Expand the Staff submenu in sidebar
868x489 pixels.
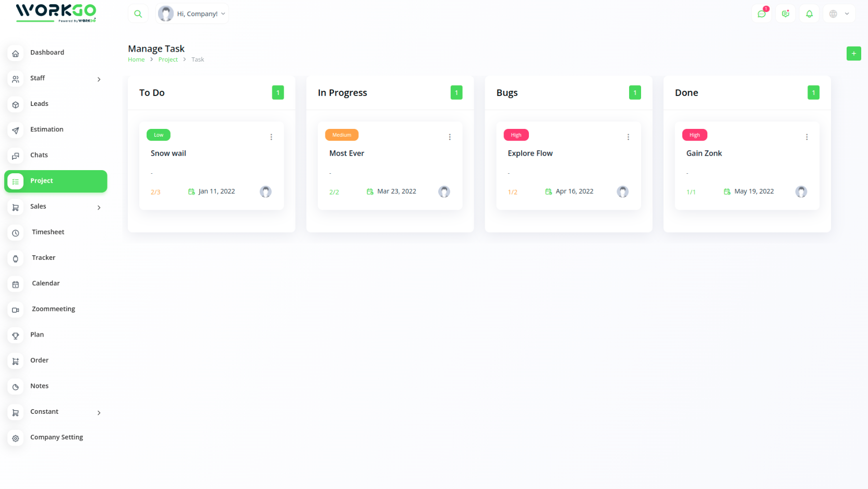pos(99,79)
